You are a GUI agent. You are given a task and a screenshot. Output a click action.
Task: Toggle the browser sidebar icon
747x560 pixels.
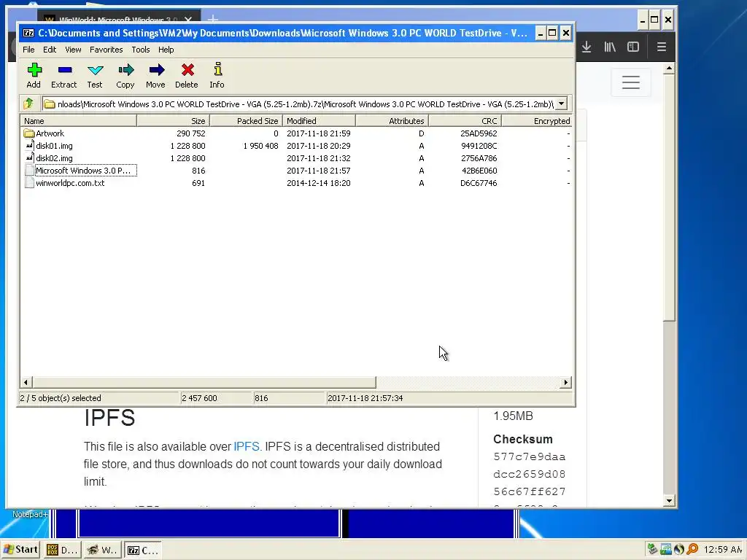coord(633,47)
